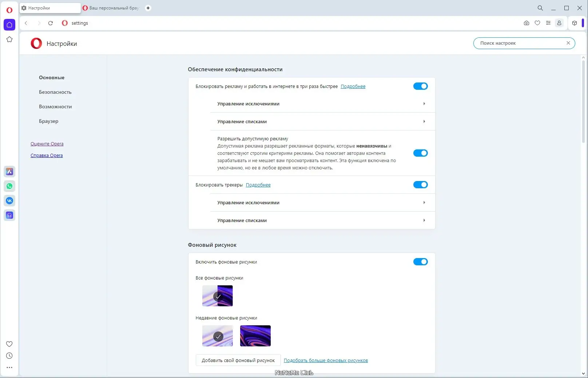Screen dimensions: 588x378
Task: Open the profile account icon
Action: 559,23
